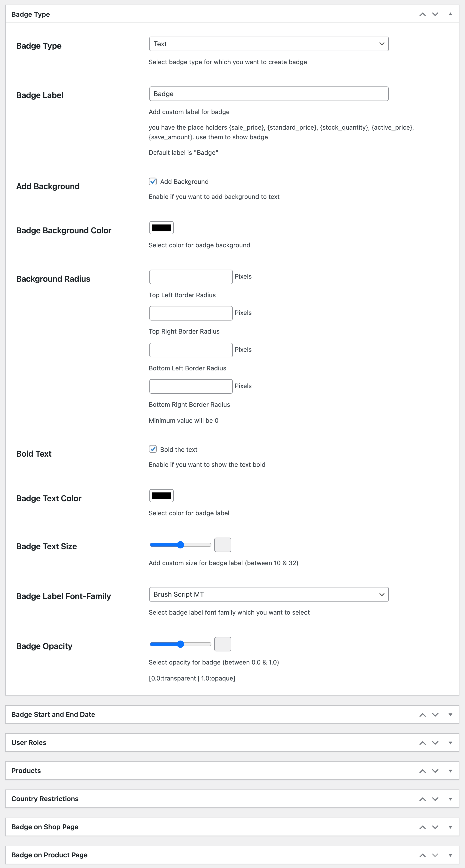Move the Badge Start and End Date section up
Image resolution: width=465 pixels, height=868 pixels.
(x=422, y=714)
